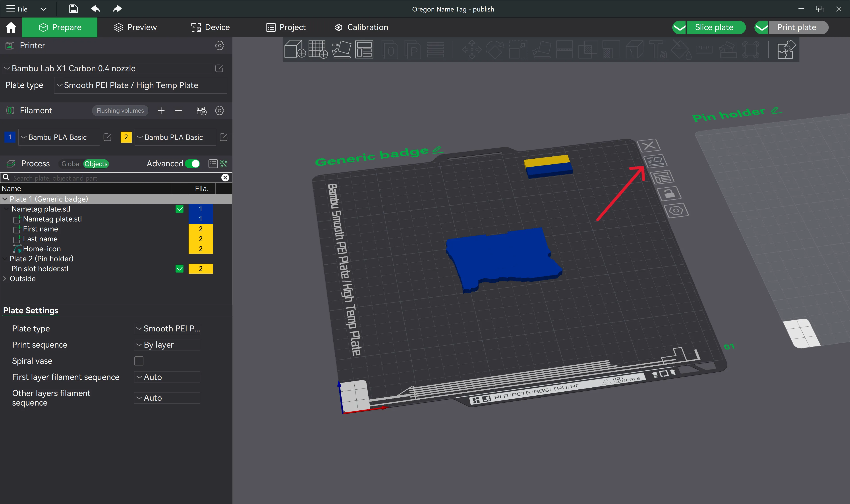Switch to the Device tab
Screen dimensions: 850x504
[210, 27]
